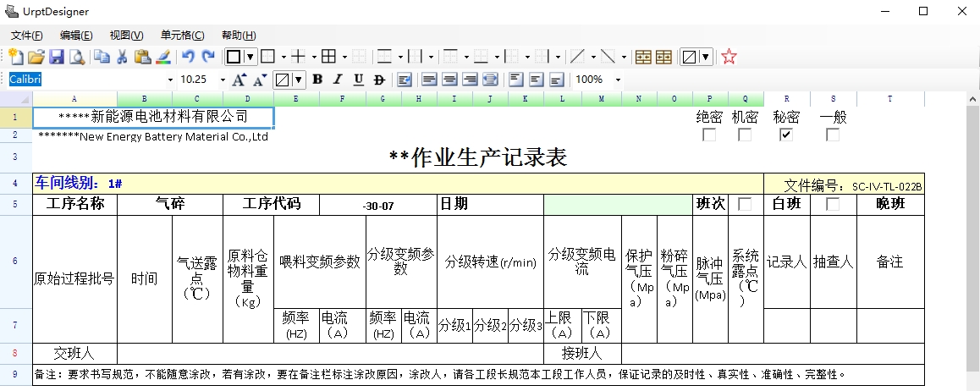Image resolution: width=980 pixels, height=391 pixels.
Task: Toggle bold formatting
Action: (x=317, y=80)
